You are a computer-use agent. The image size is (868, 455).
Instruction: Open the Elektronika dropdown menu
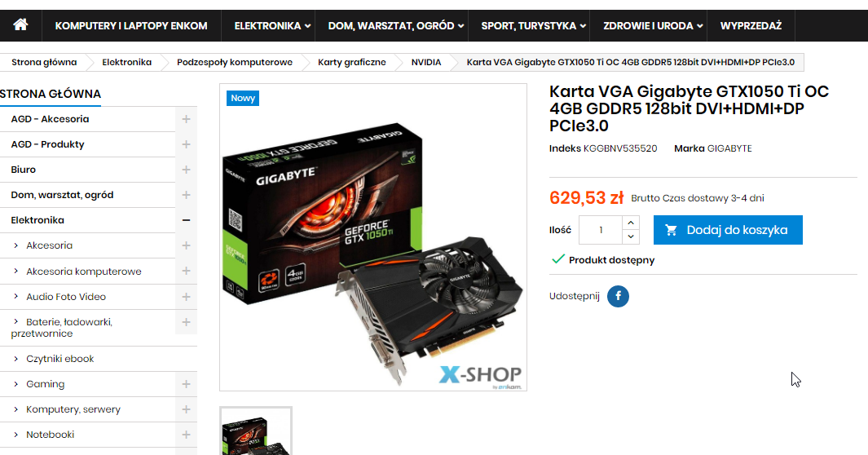[x=272, y=25]
